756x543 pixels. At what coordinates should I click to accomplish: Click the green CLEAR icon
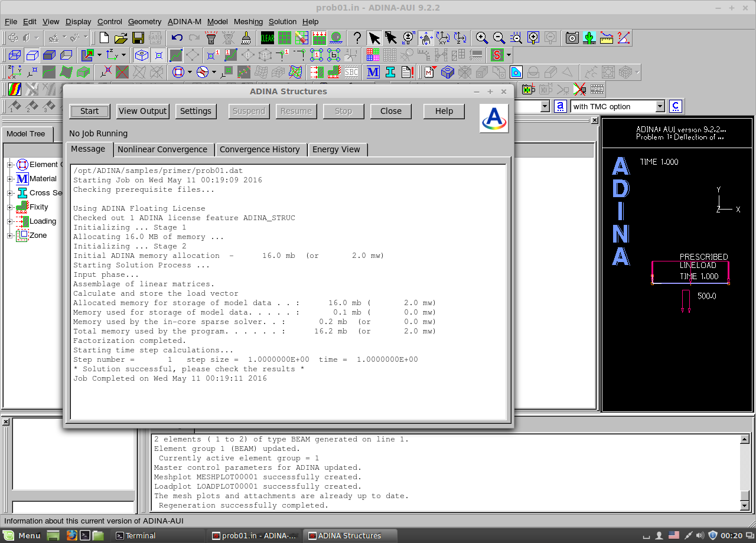tap(268, 38)
